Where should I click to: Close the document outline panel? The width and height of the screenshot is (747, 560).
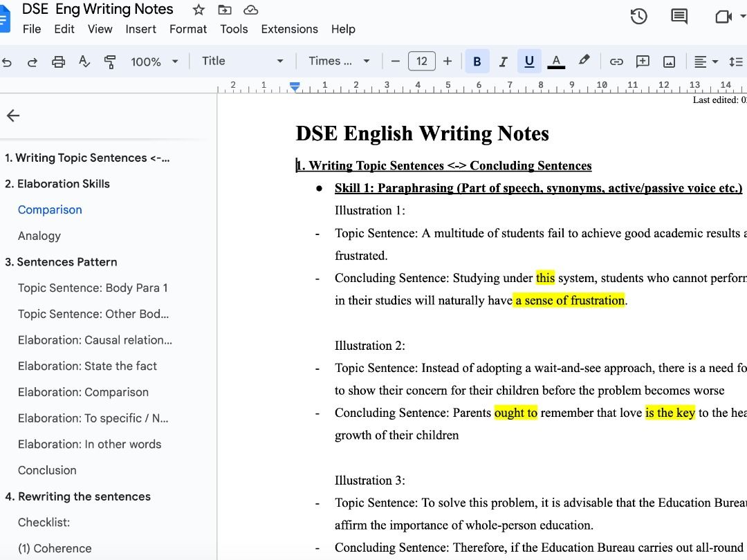[x=13, y=115]
